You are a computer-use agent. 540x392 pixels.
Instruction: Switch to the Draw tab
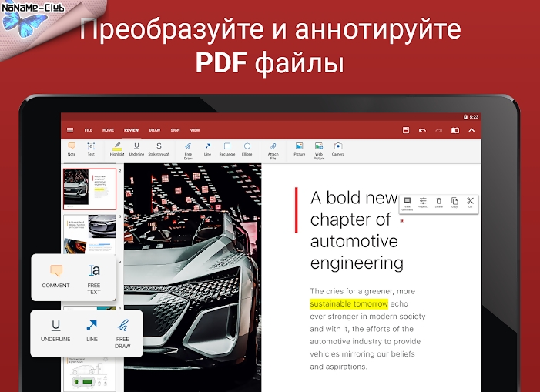(154, 130)
